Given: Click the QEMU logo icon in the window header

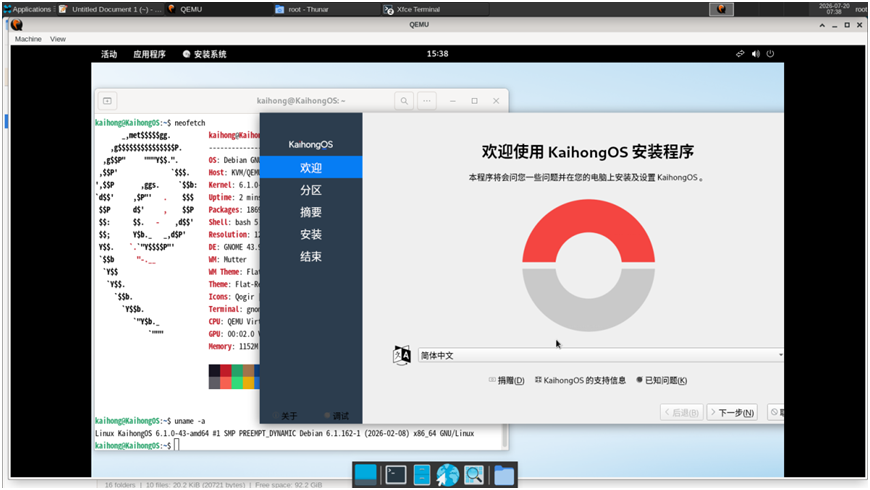Looking at the screenshot, I should [x=17, y=24].
